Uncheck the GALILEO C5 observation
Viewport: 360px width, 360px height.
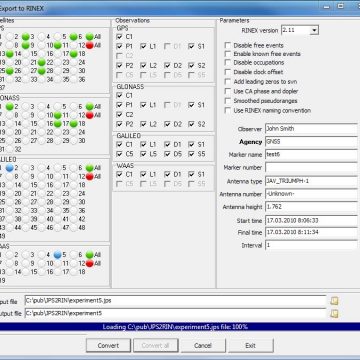coord(120,154)
